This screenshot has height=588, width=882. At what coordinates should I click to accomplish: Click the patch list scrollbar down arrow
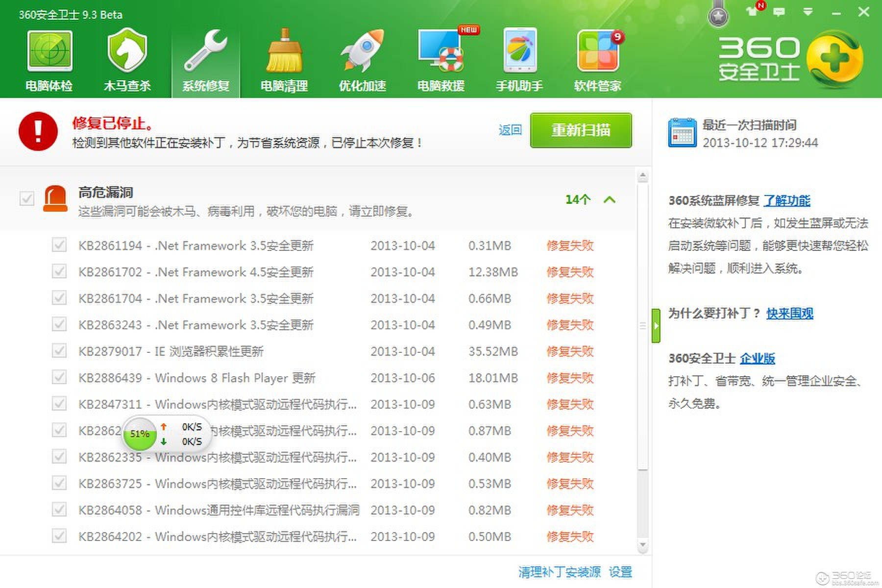coord(643,545)
